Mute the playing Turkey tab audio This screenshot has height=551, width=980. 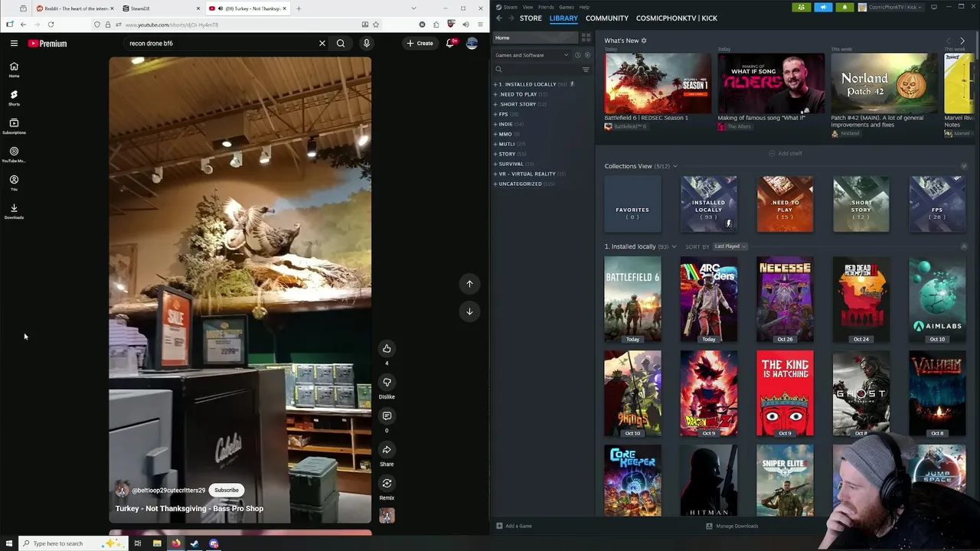click(x=220, y=8)
